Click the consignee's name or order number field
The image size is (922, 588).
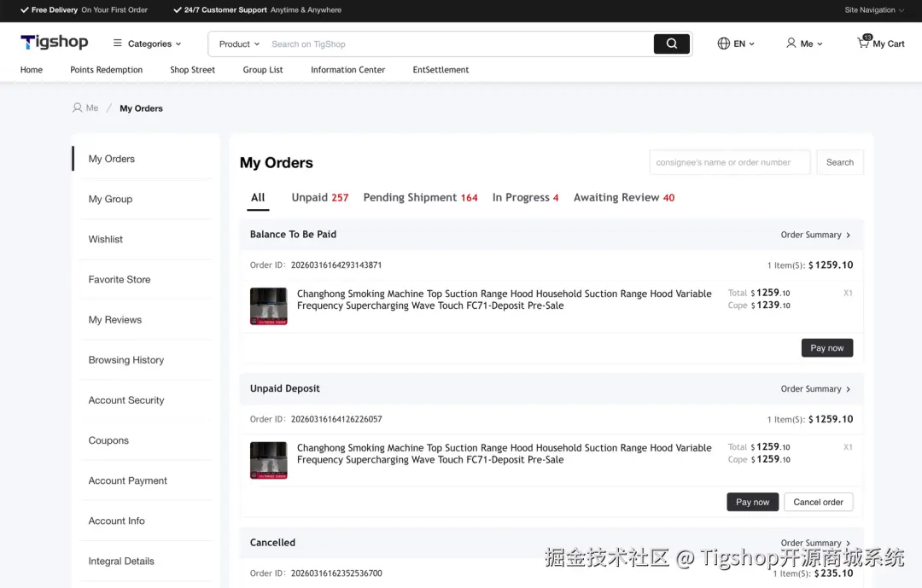730,162
